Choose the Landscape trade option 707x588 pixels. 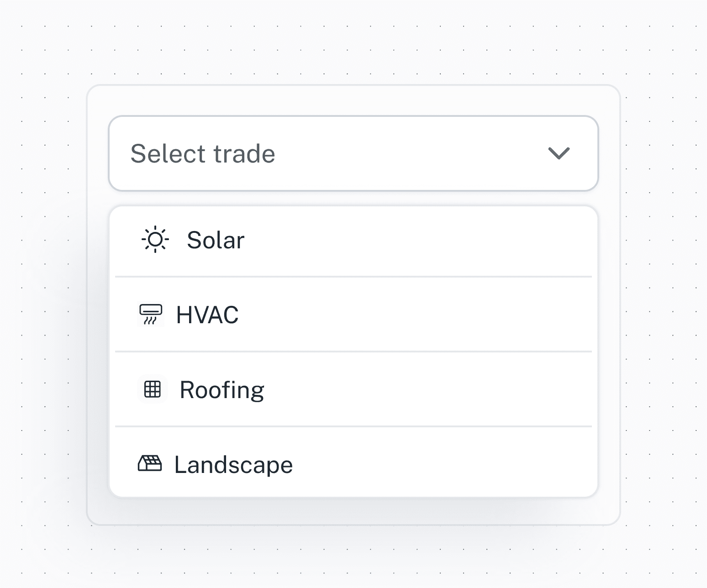pyautogui.click(x=353, y=464)
